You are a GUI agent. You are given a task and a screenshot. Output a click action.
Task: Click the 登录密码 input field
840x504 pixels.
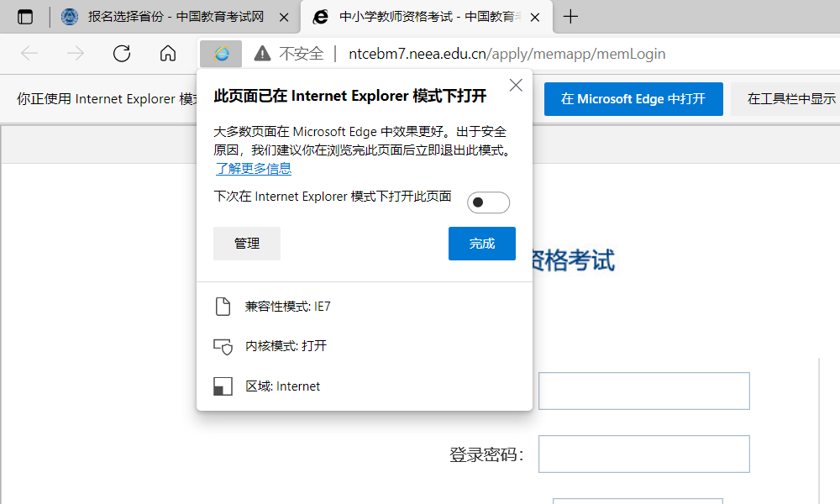click(x=643, y=454)
